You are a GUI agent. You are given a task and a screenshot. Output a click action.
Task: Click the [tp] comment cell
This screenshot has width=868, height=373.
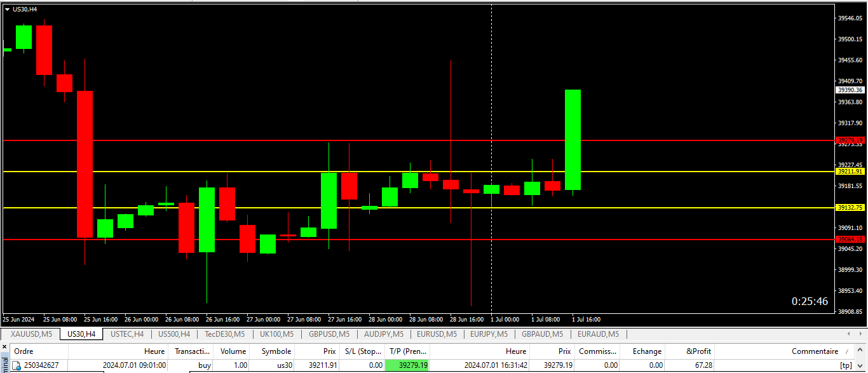(846, 365)
